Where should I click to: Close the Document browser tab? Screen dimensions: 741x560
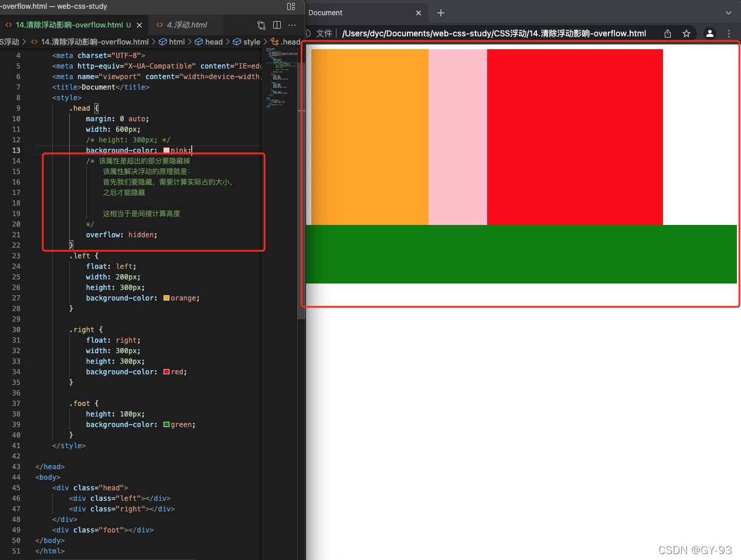point(419,13)
